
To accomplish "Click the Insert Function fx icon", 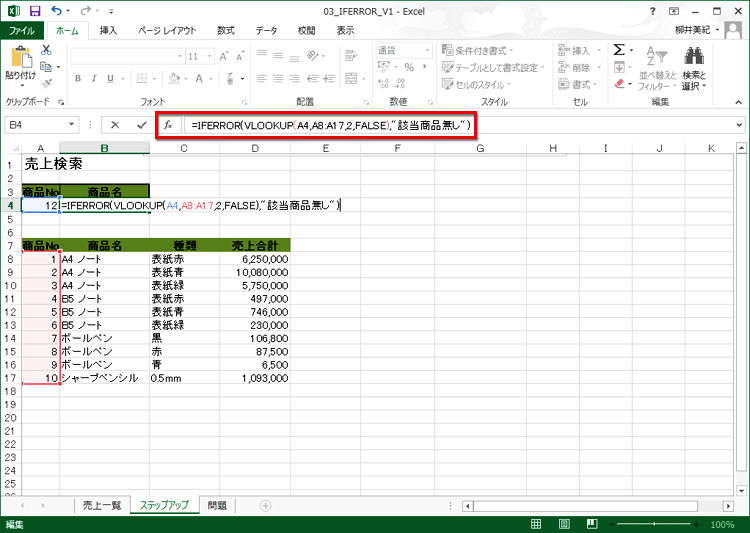I will tap(168, 125).
